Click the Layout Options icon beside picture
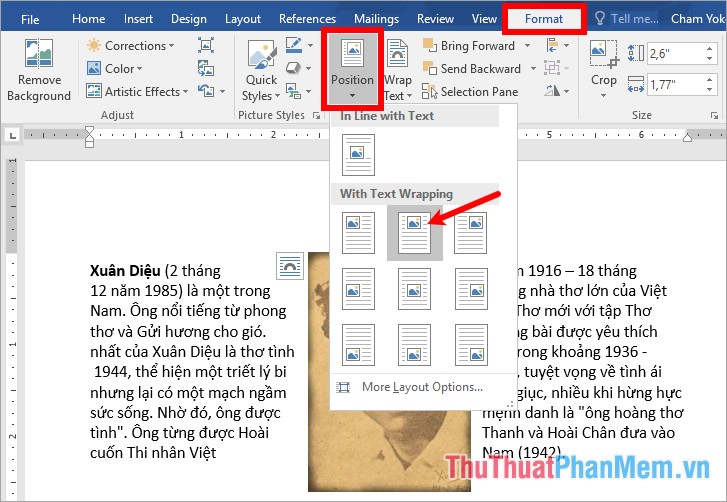 pyautogui.click(x=290, y=266)
